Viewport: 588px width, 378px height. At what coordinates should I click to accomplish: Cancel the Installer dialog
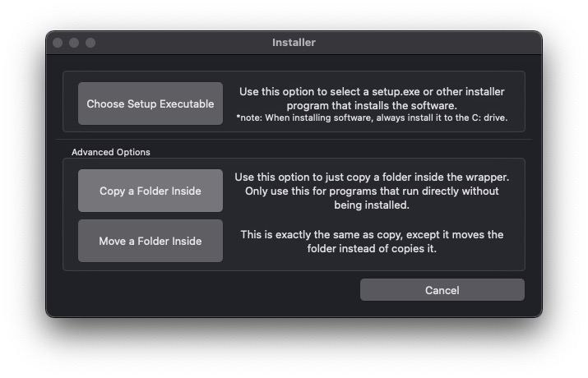coord(442,290)
